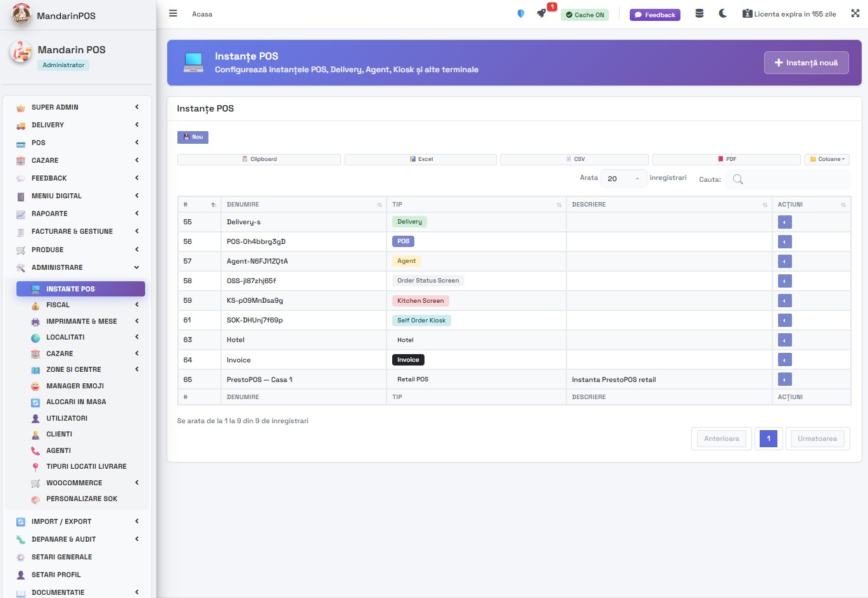The height and width of the screenshot is (598, 868).
Task: Click the Instanță nouă button
Action: (806, 63)
